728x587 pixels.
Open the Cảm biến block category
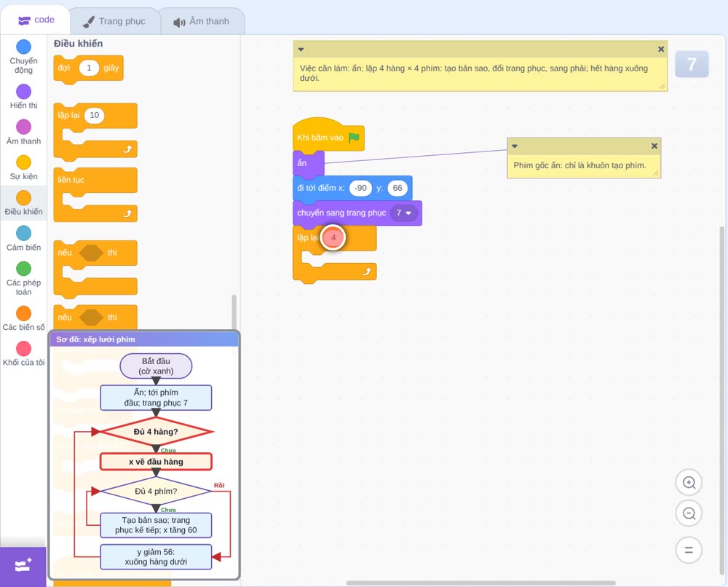pos(24,238)
